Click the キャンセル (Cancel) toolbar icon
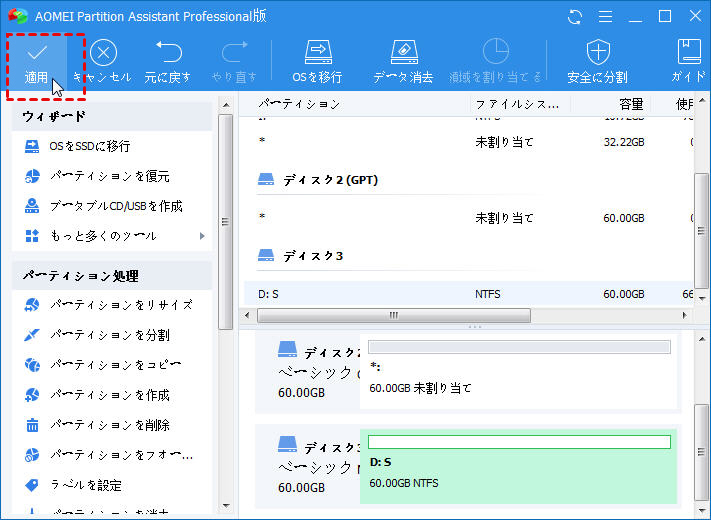Viewport: 711px width, 520px height. [x=103, y=61]
